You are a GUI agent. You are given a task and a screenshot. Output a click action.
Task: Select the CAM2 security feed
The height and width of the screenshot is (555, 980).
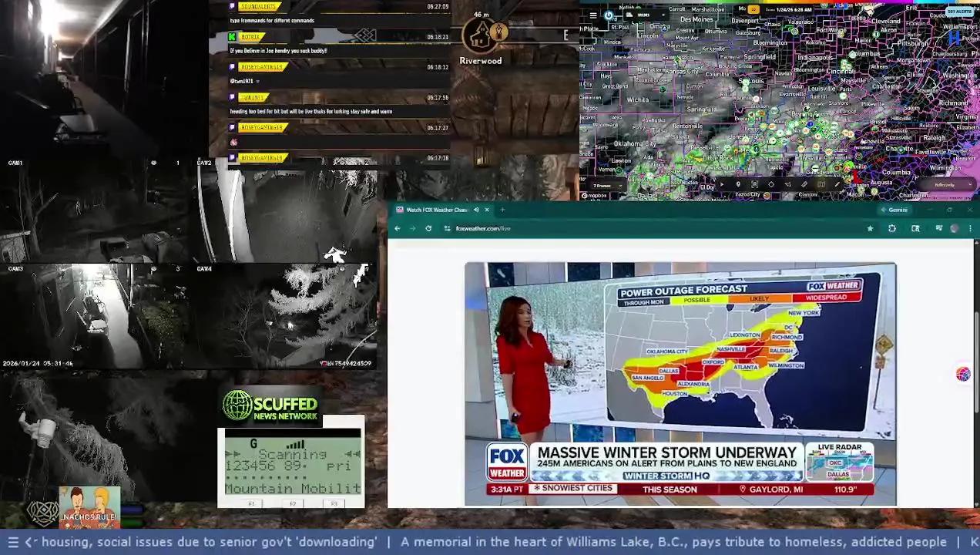285,210
